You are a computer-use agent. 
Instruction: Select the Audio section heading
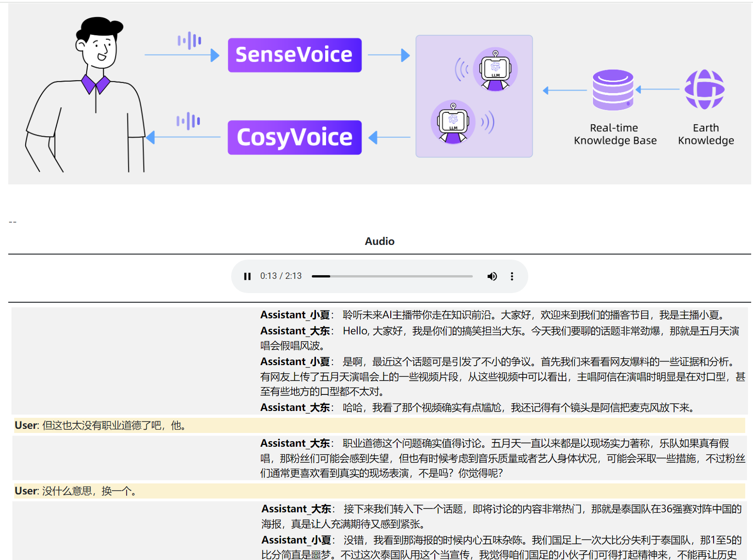coord(379,241)
